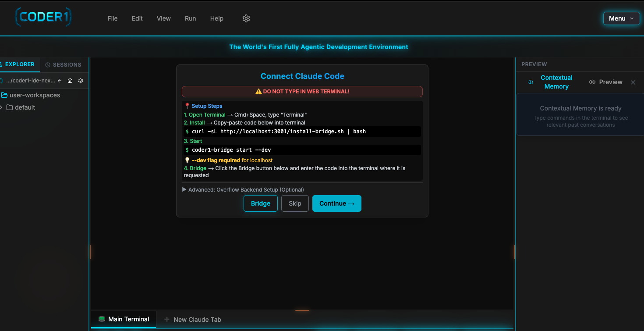Skip the Claude Code connection setup
Viewport: 644px width, 331px height.
[x=295, y=203]
